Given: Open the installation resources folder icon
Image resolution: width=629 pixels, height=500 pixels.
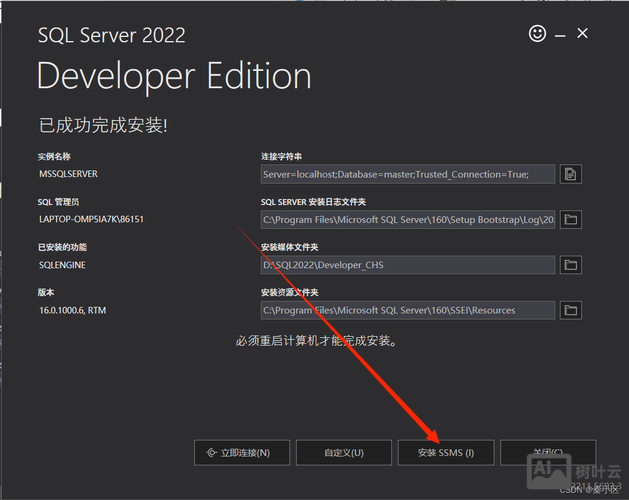Looking at the screenshot, I should 570,310.
